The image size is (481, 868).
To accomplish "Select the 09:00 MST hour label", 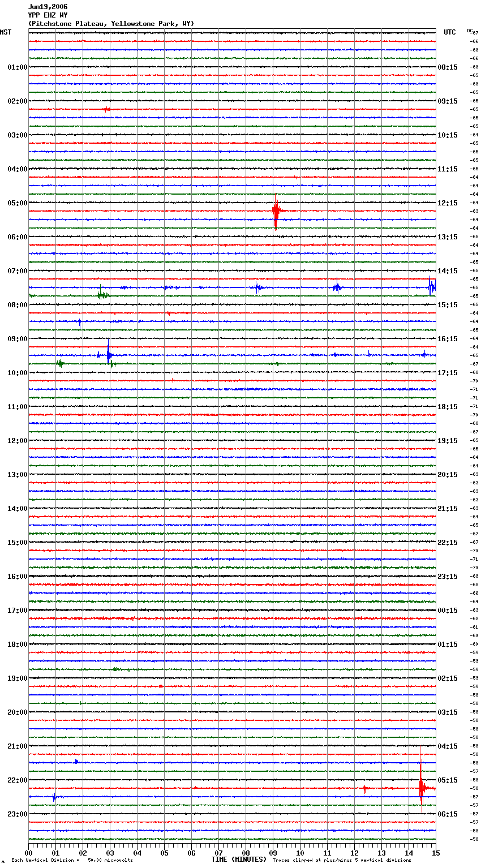I will click(17, 339).
